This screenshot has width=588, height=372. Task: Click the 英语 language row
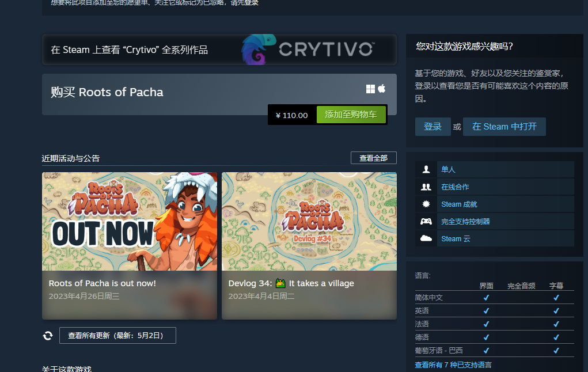click(494, 310)
